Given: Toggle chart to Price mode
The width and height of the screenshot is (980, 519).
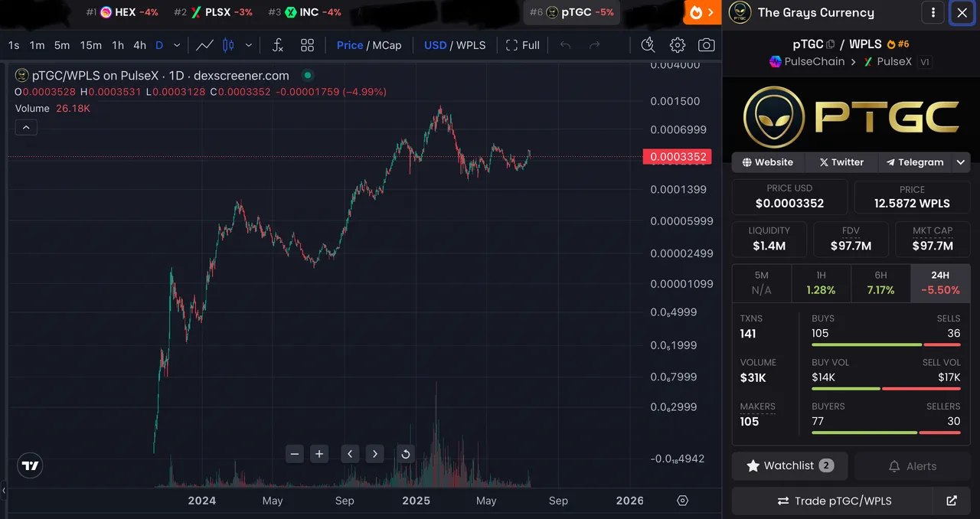Looking at the screenshot, I should point(350,45).
